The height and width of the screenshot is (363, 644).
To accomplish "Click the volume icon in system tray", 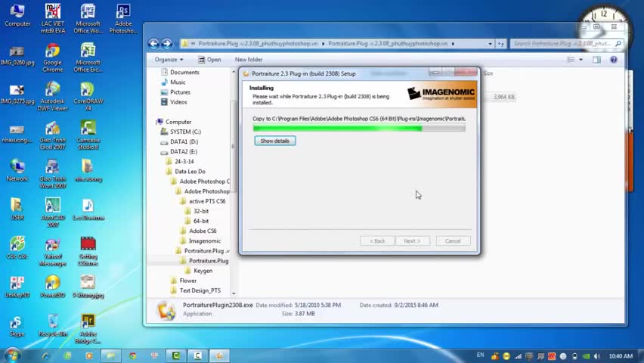I will [x=597, y=356].
